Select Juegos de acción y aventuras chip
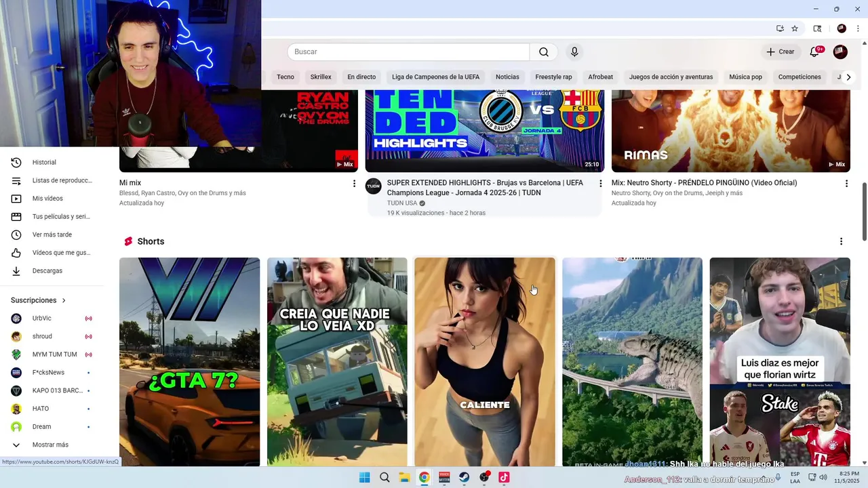The height and width of the screenshot is (488, 868). (671, 77)
